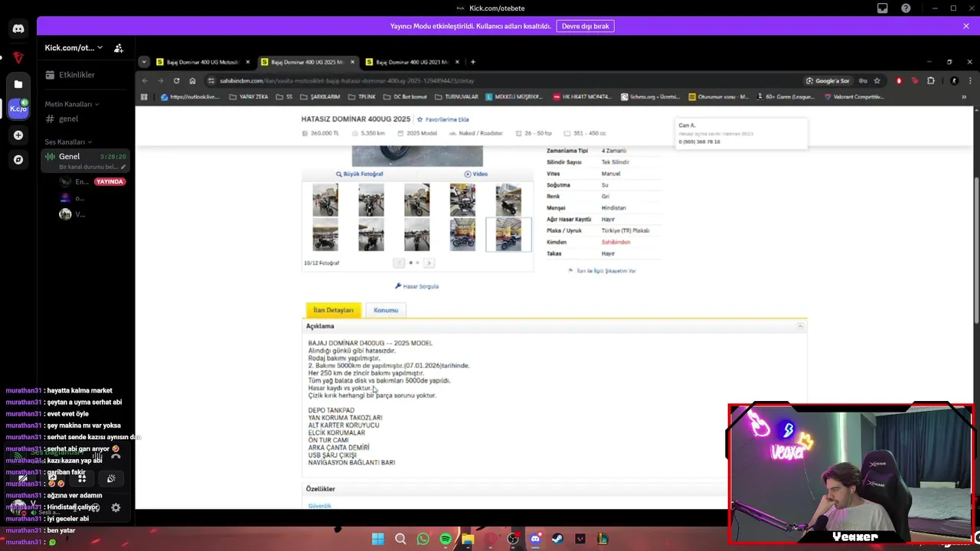Open WhatsApp from the taskbar
980x551 pixels.
pyautogui.click(x=423, y=539)
